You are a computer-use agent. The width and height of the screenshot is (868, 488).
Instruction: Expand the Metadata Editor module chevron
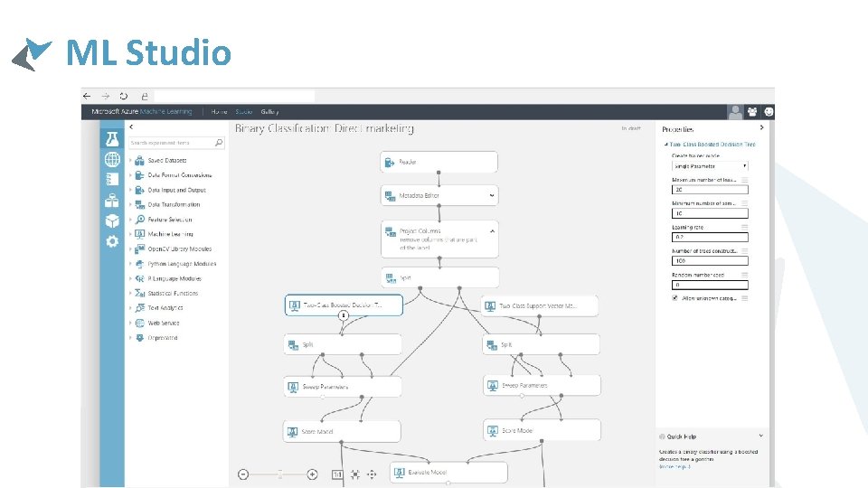pyautogui.click(x=492, y=195)
